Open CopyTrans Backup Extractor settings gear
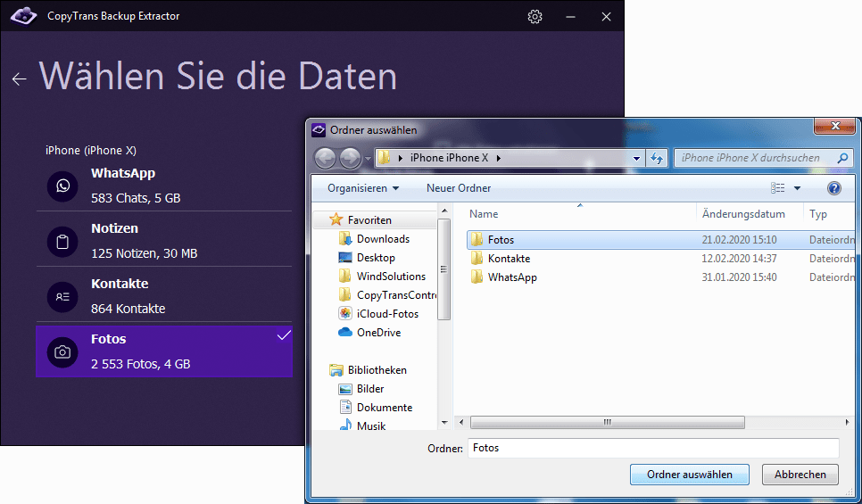The height and width of the screenshot is (504, 862). tap(535, 16)
